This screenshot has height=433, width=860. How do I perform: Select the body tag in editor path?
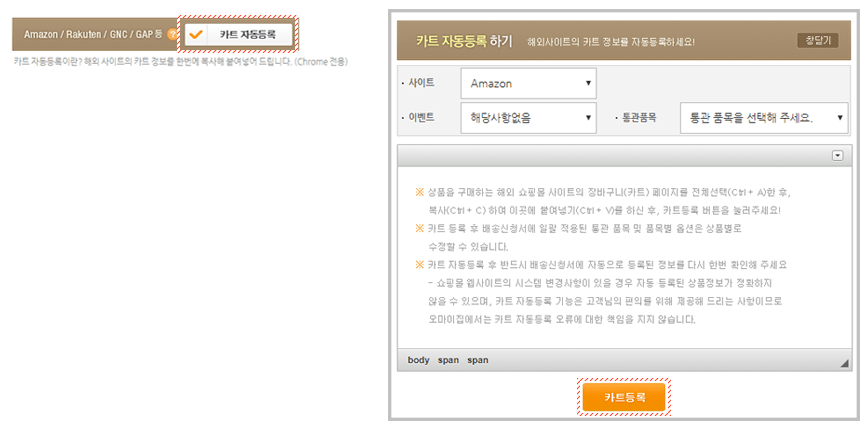coord(418,360)
